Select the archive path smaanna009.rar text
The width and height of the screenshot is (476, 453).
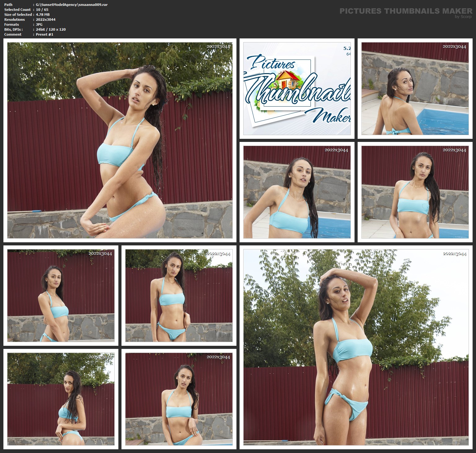click(x=72, y=5)
